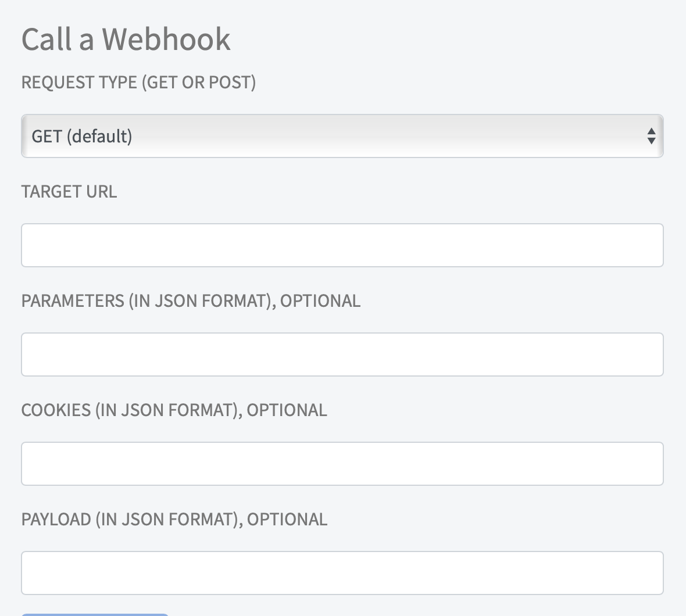This screenshot has height=616, width=686.
Task: Click the word 'OPTIONAL' after Cookies label
Action: [287, 410]
